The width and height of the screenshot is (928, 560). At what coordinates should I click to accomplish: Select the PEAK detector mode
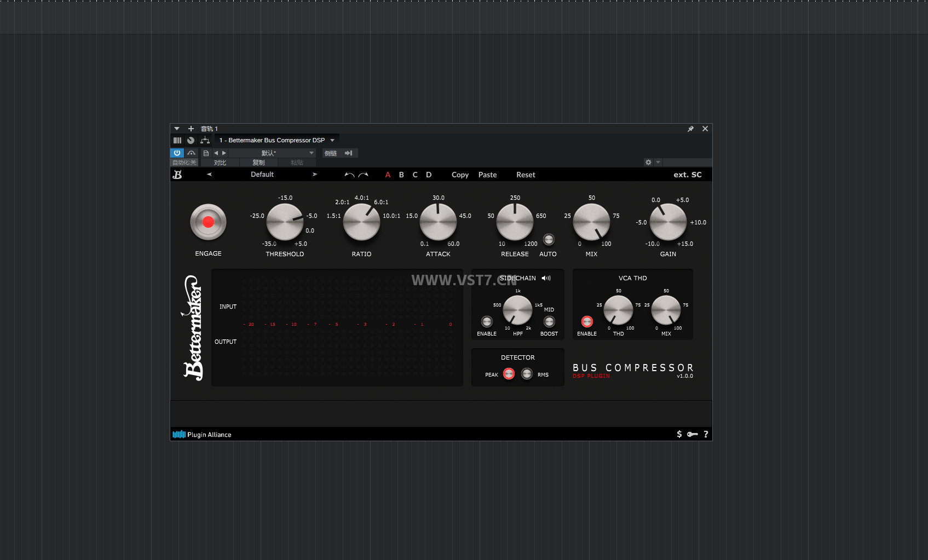click(x=509, y=374)
